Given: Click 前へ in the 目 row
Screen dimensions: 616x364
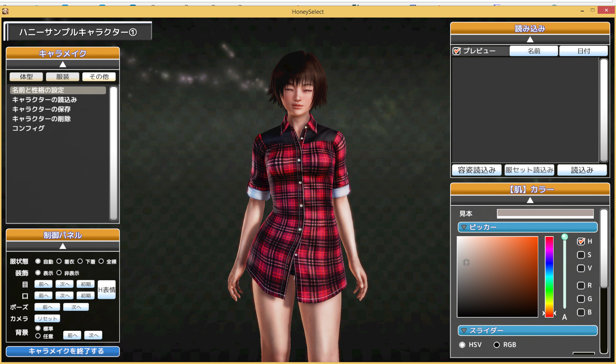Looking at the screenshot, I should click(x=43, y=284).
